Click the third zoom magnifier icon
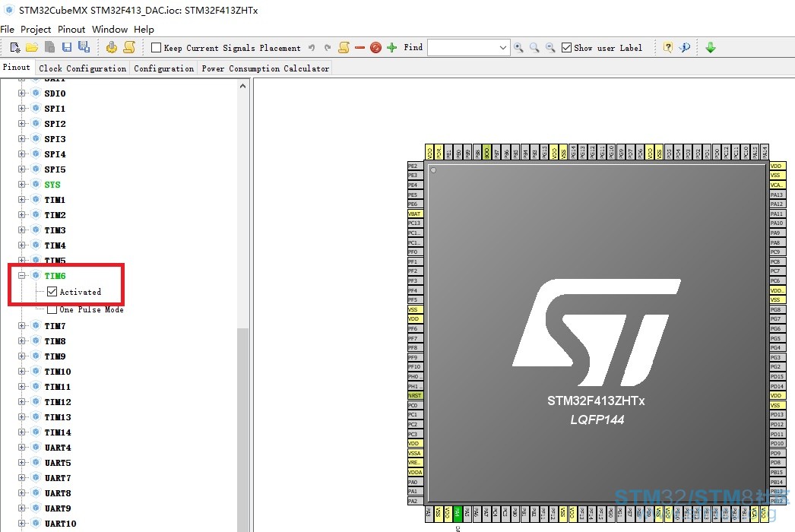The image size is (795, 532). [550, 48]
